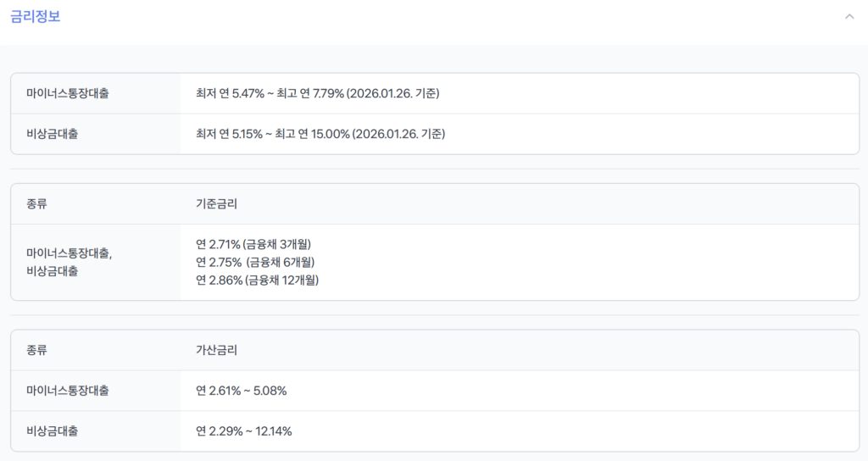This screenshot has height=461, width=868.
Task: Click the 연 2.86% (금융채 12개월) line
Action: tap(263, 280)
